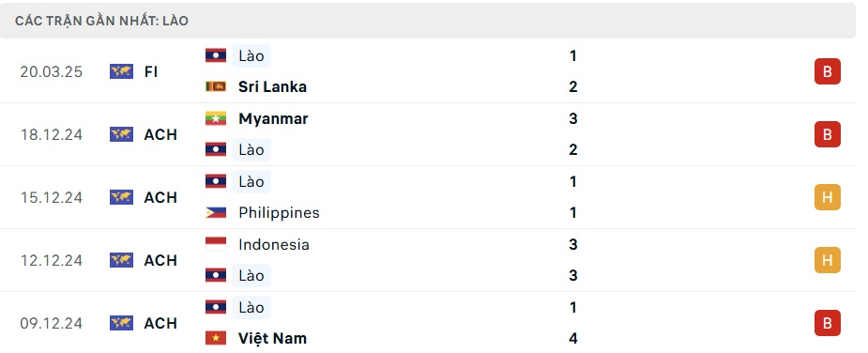Open the Việt Nam team link
Screen dimensions: 868x353
272,338
